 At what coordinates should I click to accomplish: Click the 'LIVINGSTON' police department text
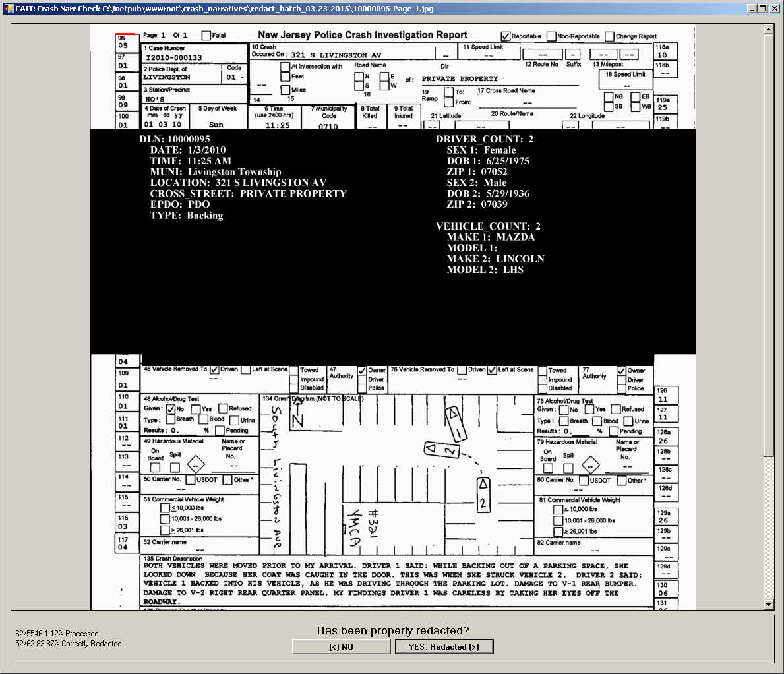[x=167, y=77]
